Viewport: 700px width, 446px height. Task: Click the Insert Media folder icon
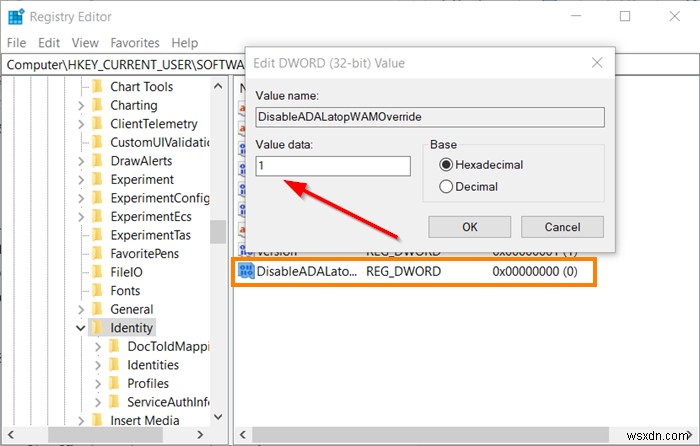pos(97,421)
